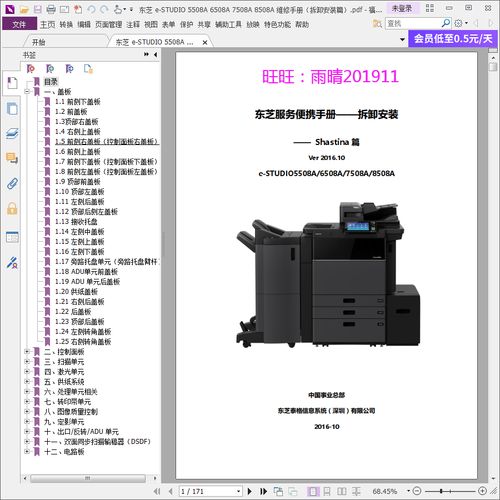Open the Comments sidebar icon
This screenshot has height=500, width=500.
12,158
